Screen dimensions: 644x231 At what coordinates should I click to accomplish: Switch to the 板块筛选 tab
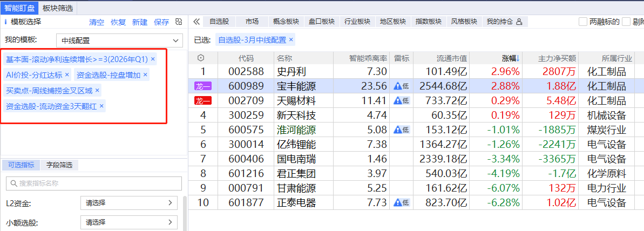[58, 8]
